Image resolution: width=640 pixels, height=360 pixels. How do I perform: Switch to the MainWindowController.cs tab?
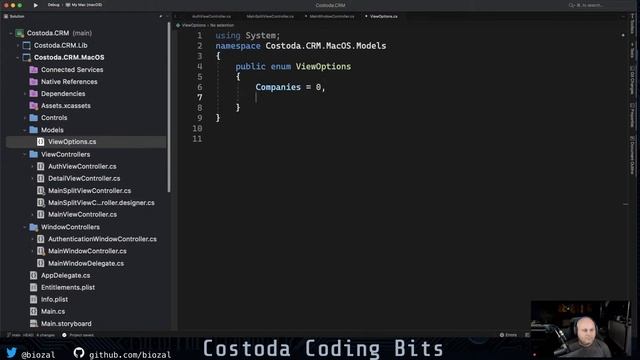pyautogui.click(x=331, y=16)
